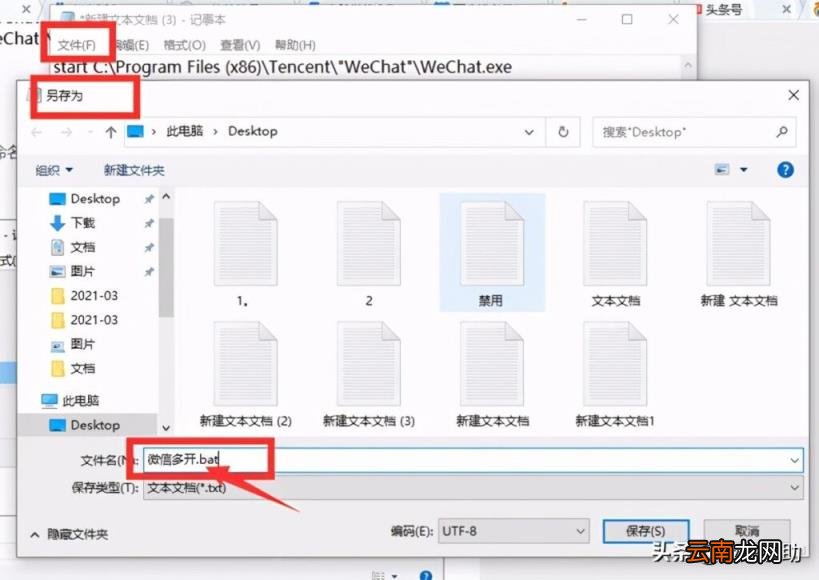Select pinned 文档 in quick access sidebar
The width and height of the screenshot is (819, 580).
coord(83,247)
